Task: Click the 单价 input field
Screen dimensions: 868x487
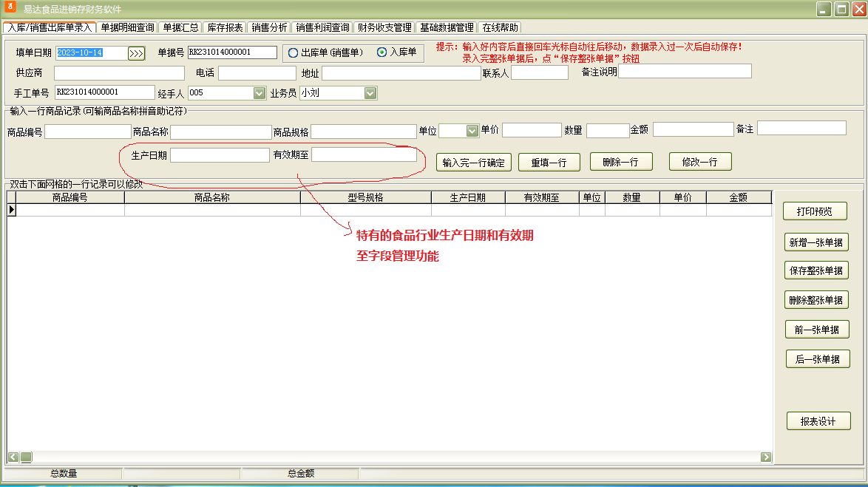Action: pyautogui.click(x=532, y=130)
